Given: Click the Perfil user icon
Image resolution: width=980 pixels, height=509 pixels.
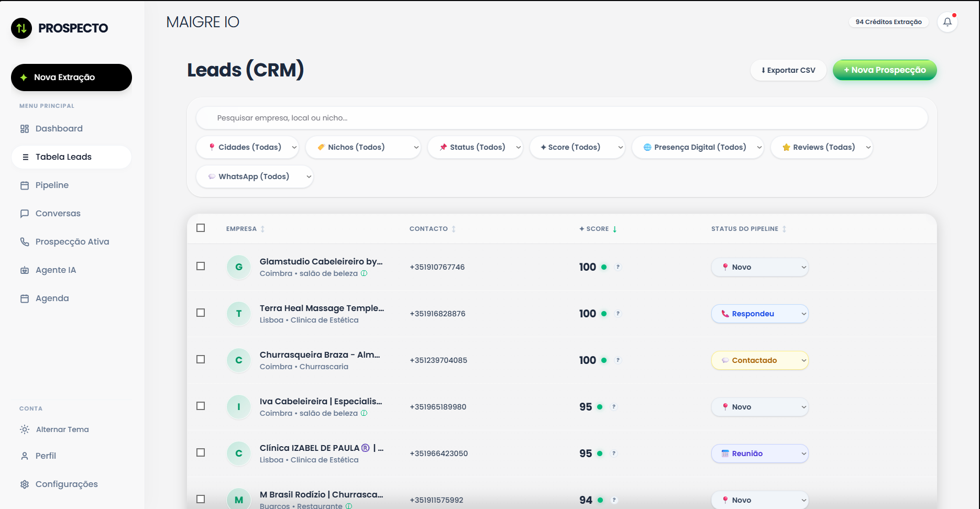Looking at the screenshot, I should tap(25, 456).
